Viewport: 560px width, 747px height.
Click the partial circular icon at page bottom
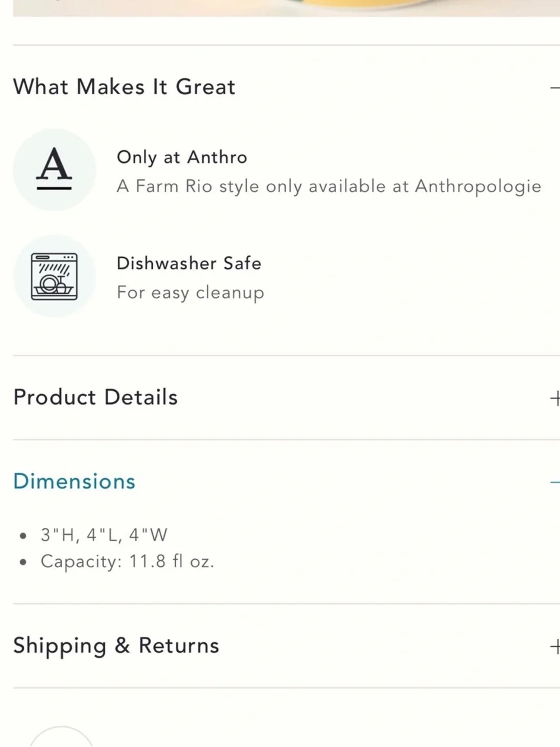60,736
